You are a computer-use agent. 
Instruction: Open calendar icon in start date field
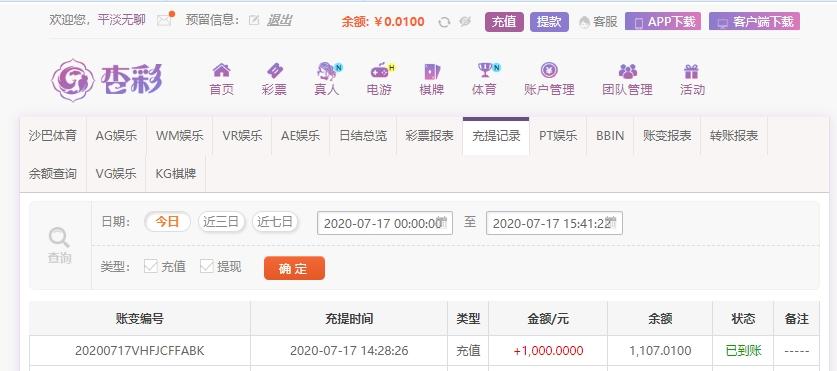point(441,222)
